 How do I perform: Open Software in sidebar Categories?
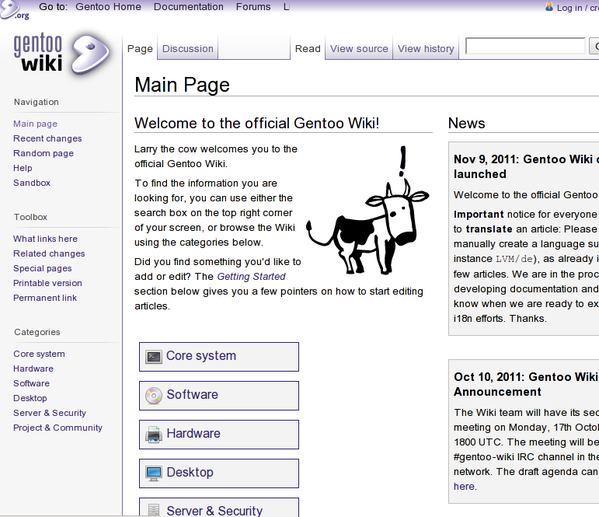point(31,384)
